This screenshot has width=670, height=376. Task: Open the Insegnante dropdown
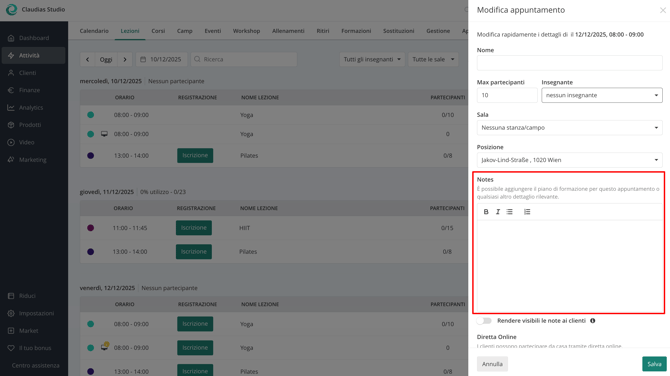[602, 95]
